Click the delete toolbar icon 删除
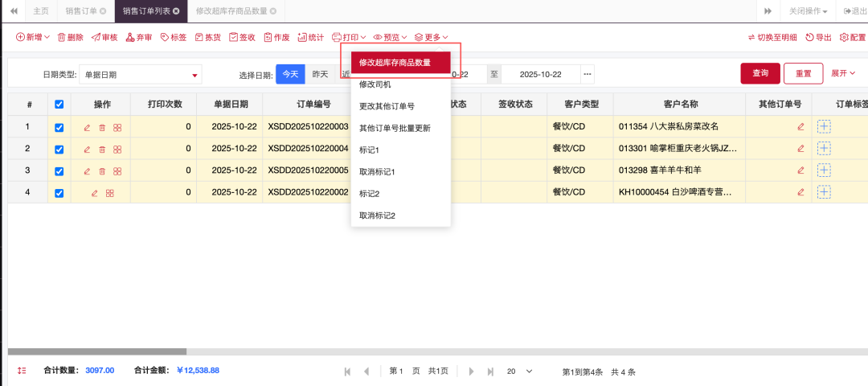Viewport: 868px width, 386px height. pyautogui.click(x=69, y=37)
